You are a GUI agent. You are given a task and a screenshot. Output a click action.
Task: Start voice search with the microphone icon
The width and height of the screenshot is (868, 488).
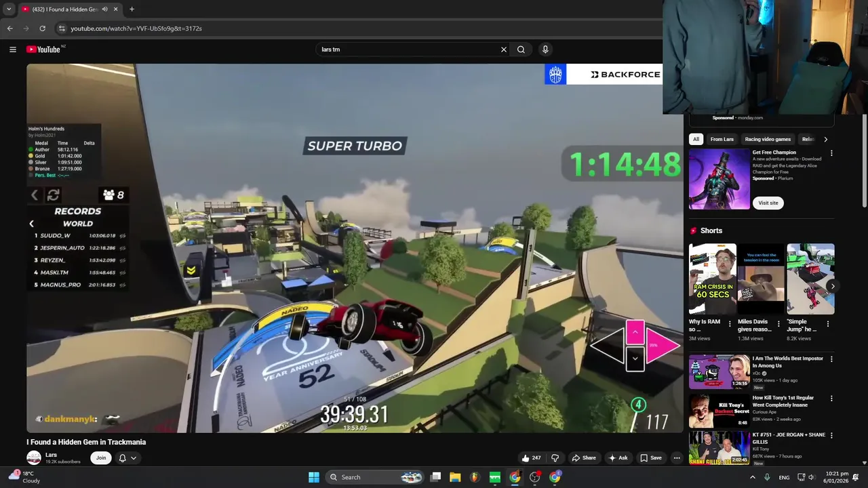[545, 49]
